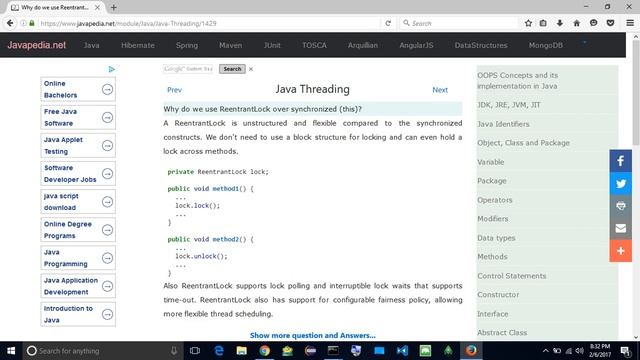Open OOPS Concepts sidebar topic
Viewport: 640px width, 360px height.
point(518,81)
